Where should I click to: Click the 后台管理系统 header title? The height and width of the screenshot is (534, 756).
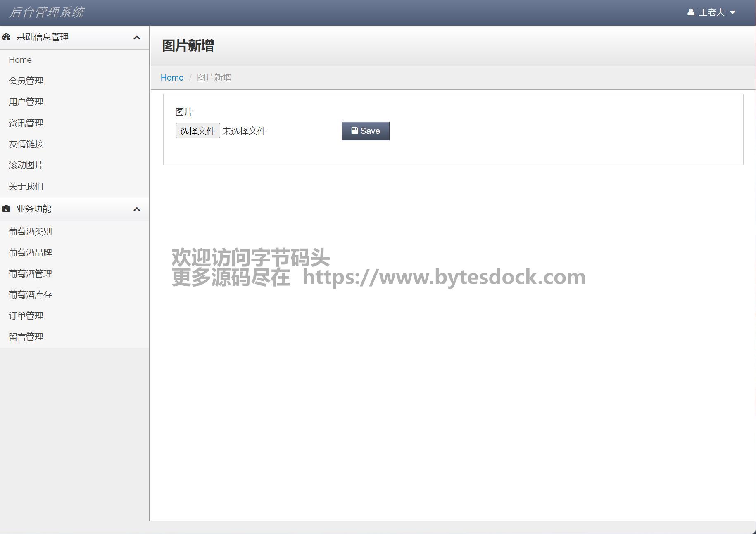click(46, 12)
